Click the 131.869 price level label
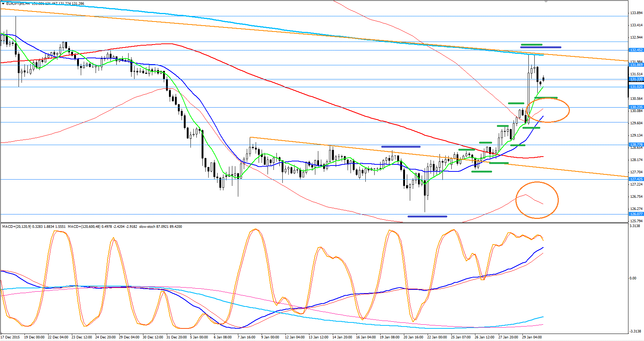Image resolution: width=644 pixels, height=341 pixels. [636, 65]
